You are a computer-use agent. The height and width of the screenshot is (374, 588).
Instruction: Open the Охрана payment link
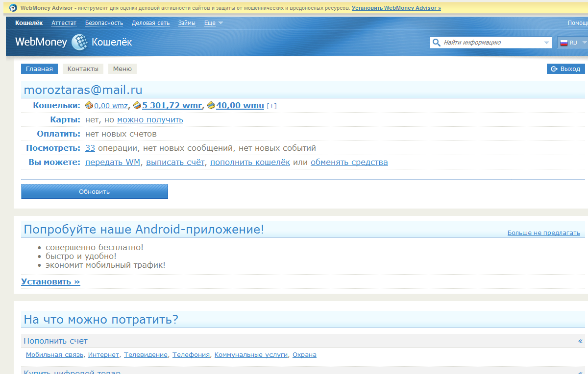tap(304, 355)
